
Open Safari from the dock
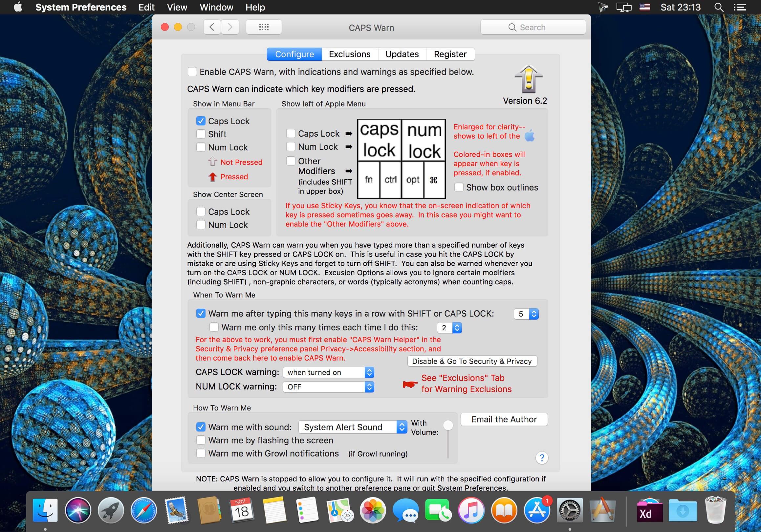pyautogui.click(x=143, y=510)
